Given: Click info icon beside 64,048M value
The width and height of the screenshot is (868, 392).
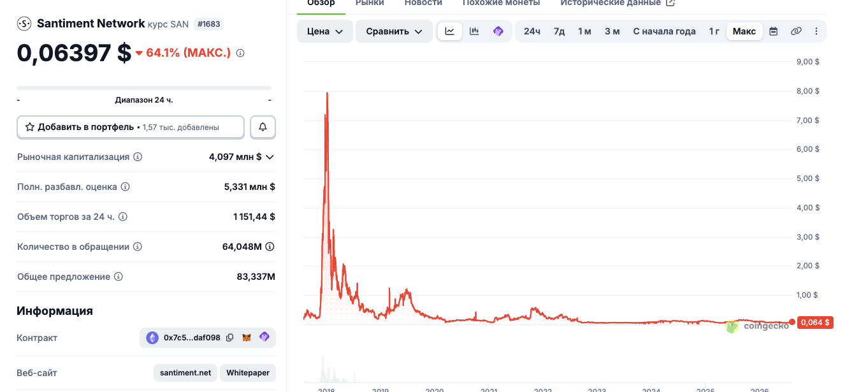Looking at the screenshot, I should click(x=270, y=247).
